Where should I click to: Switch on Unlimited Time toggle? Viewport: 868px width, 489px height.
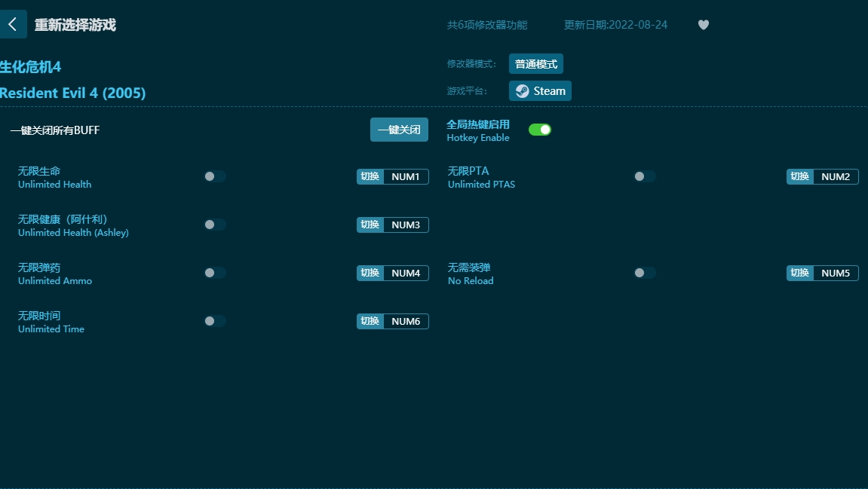pyautogui.click(x=215, y=321)
